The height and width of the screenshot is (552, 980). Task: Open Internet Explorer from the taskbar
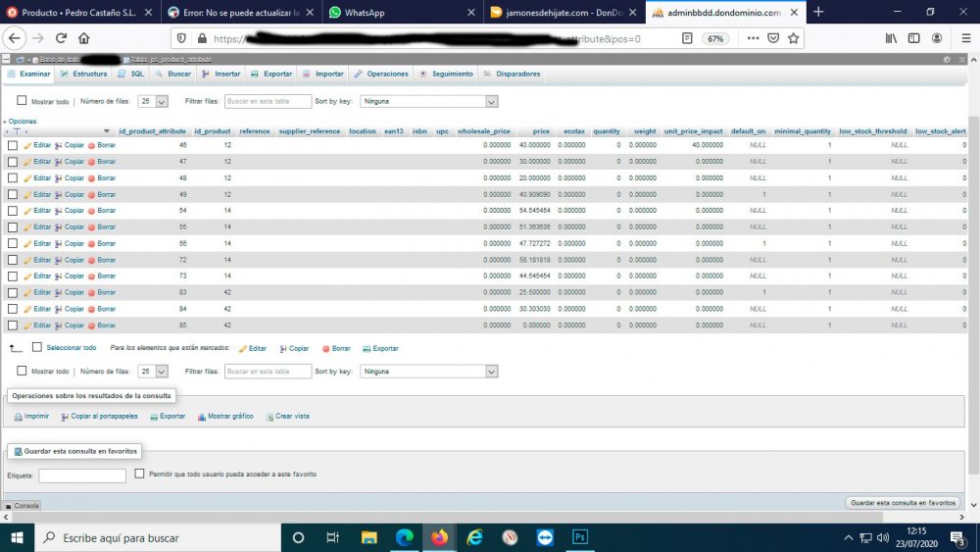click(475, 537)
